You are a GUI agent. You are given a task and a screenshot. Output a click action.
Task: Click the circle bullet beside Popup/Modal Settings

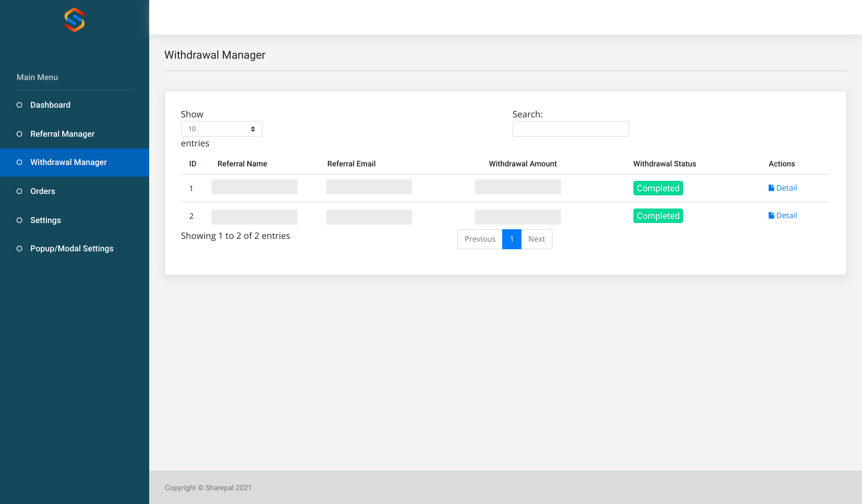tap(19, 249)
